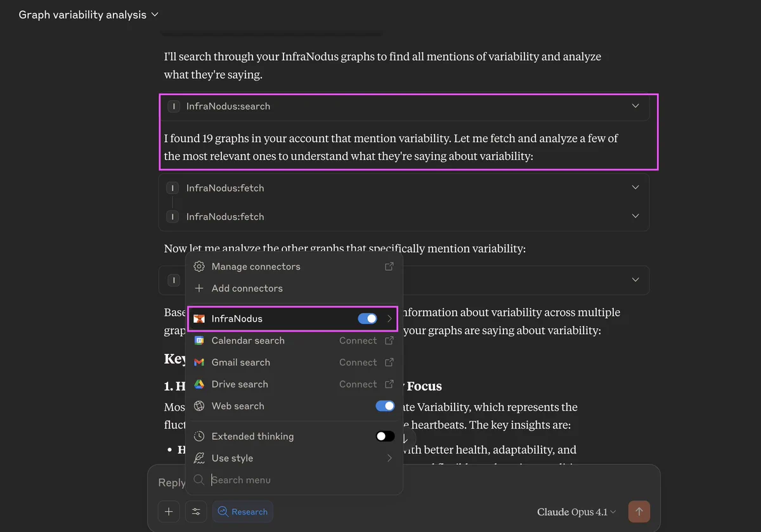Click external link icon in Drive search row
Viewport: 761px width, 532px height.
click(x=389, y=384)
